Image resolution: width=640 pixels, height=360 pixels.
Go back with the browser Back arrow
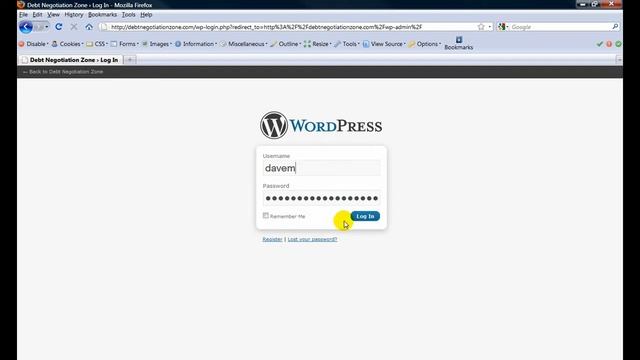click(x=26, y=27)
